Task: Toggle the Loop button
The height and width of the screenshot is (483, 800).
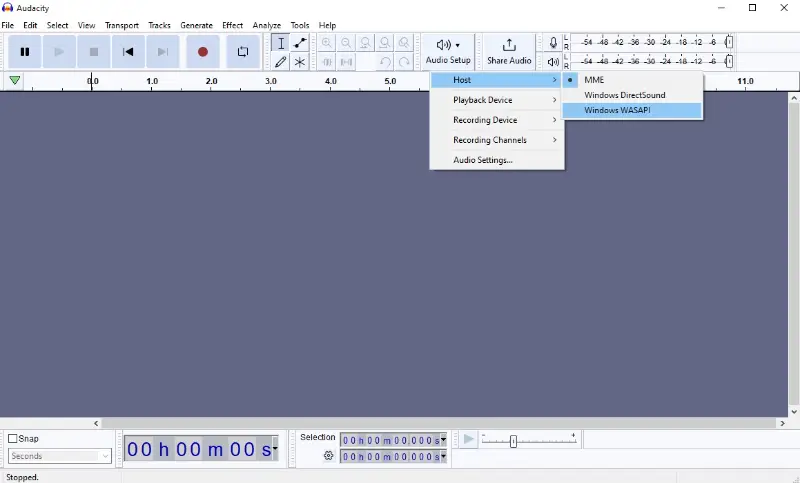Action: click(243, 52)
